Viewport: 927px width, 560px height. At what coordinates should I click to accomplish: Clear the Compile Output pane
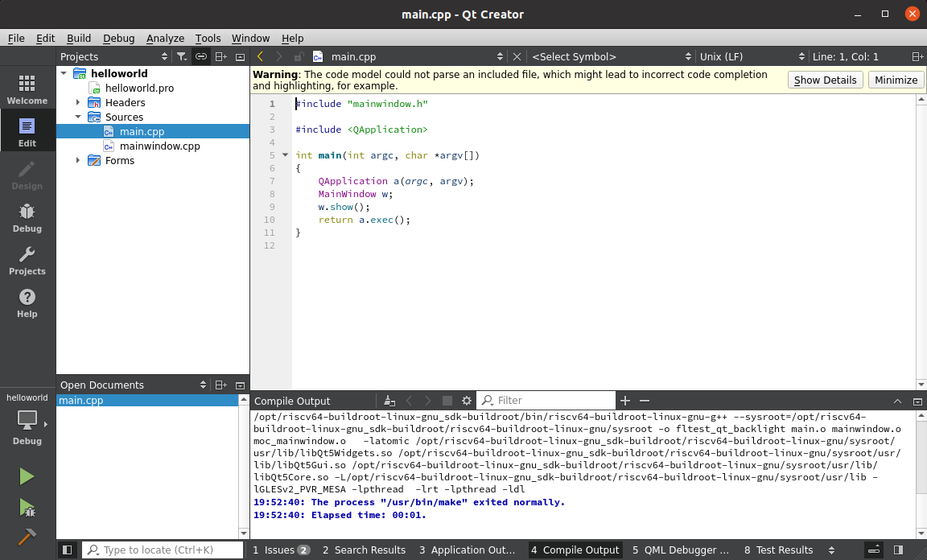pyautogui.click(x=389, y=401)
